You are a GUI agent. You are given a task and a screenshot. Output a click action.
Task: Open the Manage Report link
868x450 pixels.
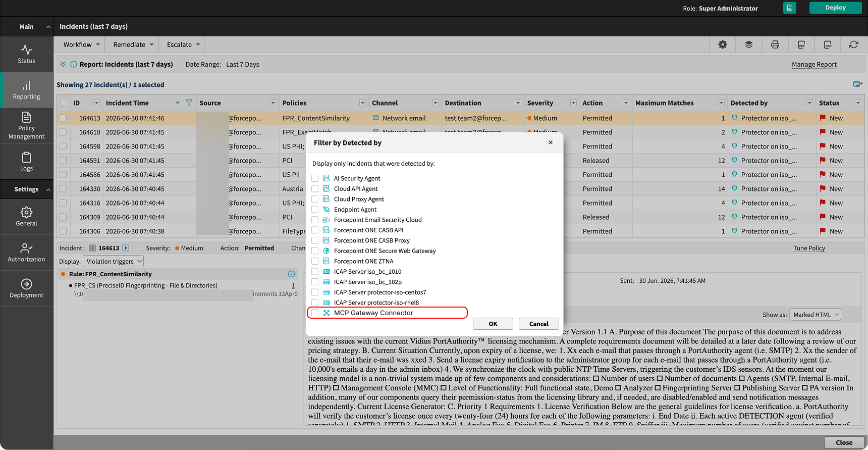point(814,65)
